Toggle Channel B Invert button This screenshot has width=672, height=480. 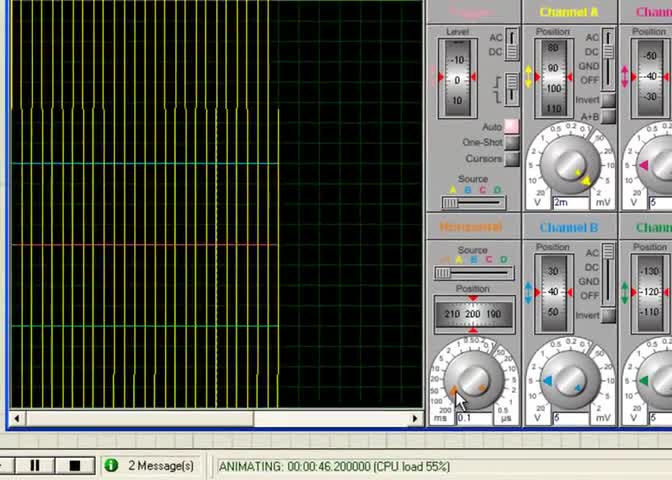[x=608, y=315]
